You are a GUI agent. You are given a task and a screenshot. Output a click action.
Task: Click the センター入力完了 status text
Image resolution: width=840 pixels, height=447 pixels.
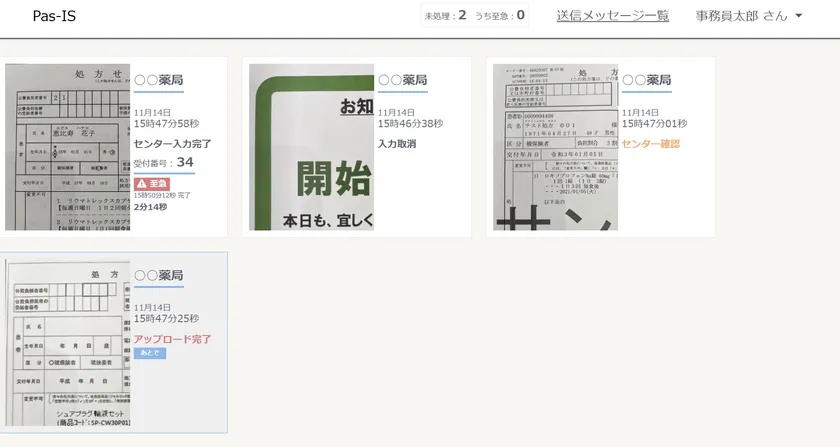coord(172,144)
